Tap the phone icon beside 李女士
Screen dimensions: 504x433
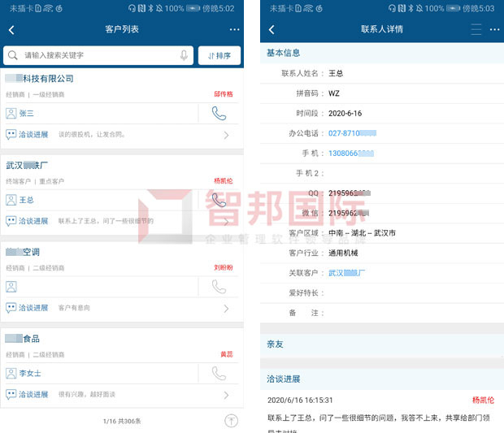(219, 374)
